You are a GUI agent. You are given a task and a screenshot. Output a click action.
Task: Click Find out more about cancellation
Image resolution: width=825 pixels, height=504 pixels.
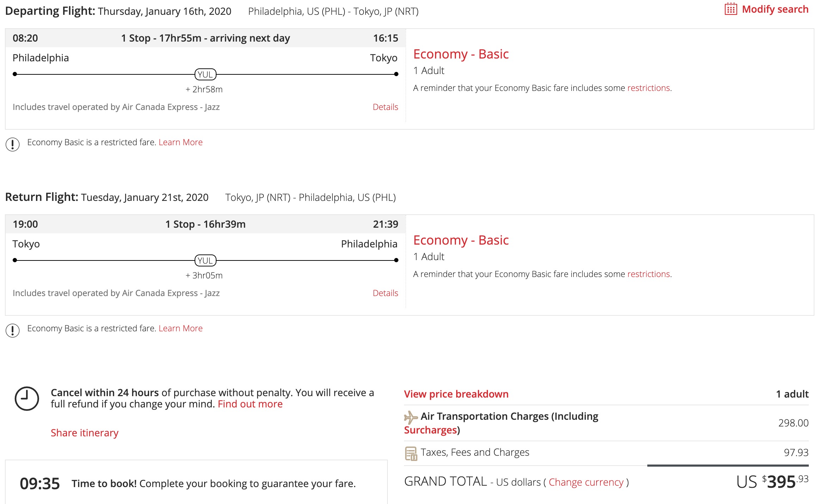(x=250, y=404)
